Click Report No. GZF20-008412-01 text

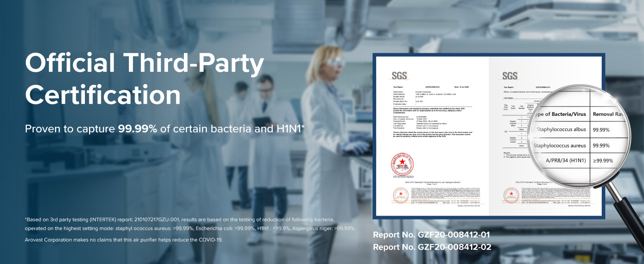431,235
